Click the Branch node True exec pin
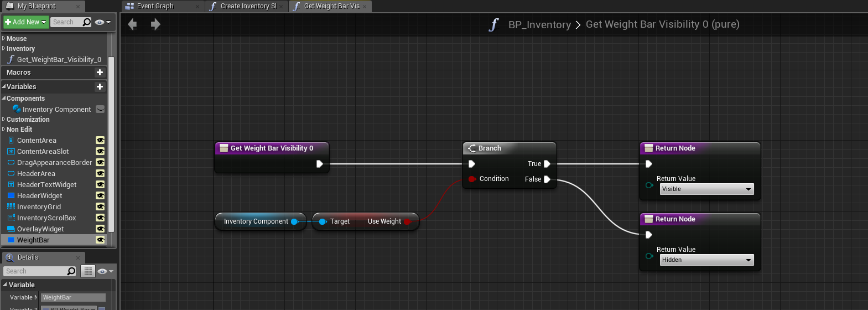868x310 pixels. (547, 164)
